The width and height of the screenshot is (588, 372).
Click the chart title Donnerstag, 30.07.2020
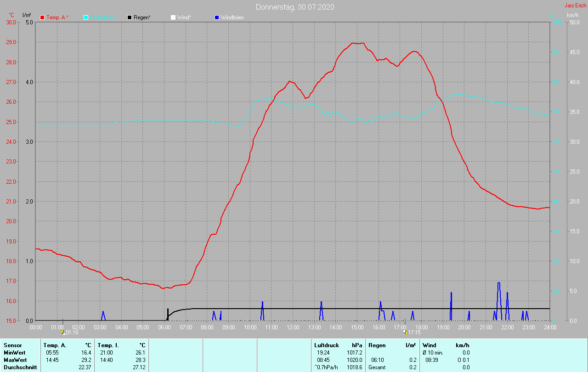(295, 7)
